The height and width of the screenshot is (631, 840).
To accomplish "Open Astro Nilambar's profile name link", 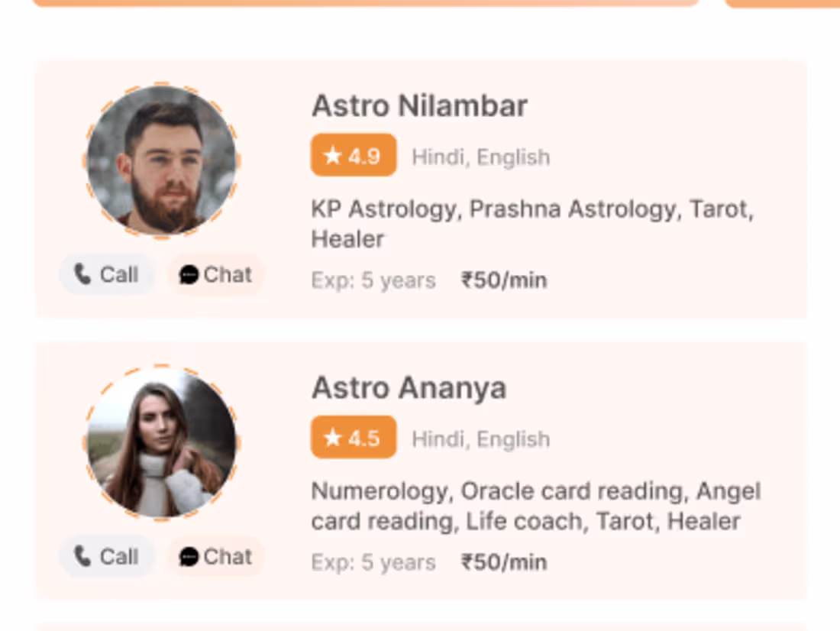I will (418, 106).
